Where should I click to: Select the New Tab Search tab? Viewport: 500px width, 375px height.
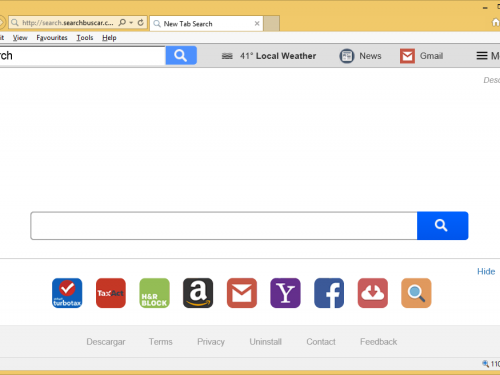207,24
